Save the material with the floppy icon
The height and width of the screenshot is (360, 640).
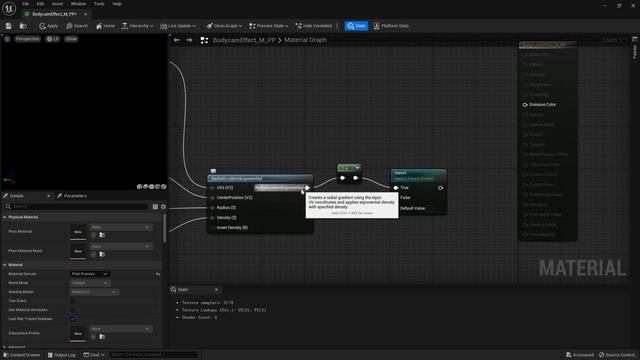9,26
